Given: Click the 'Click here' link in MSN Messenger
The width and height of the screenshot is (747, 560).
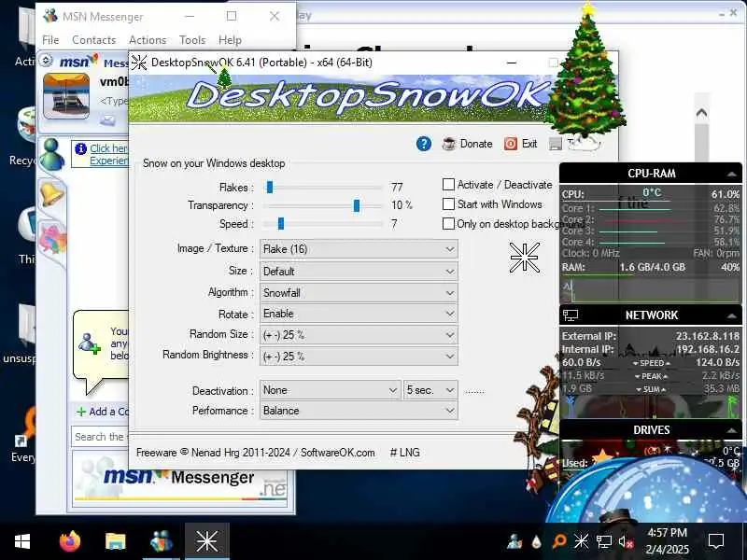Looking at the screenshot, I should click(x=108, y=148).
